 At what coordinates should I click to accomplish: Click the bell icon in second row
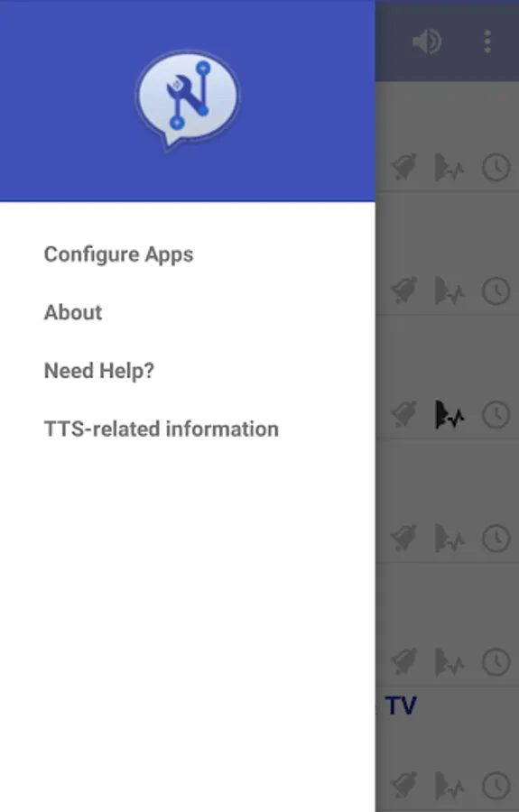coord(404,291)
